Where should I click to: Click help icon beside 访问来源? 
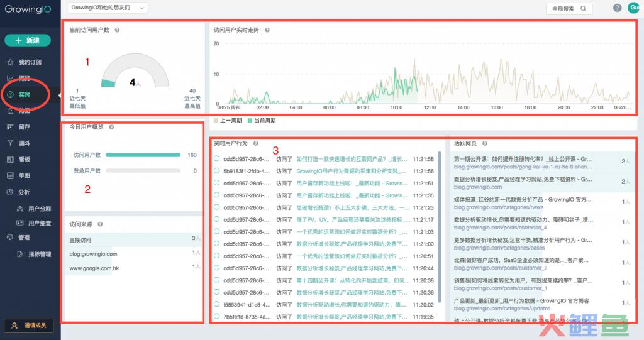coord(100,224)
